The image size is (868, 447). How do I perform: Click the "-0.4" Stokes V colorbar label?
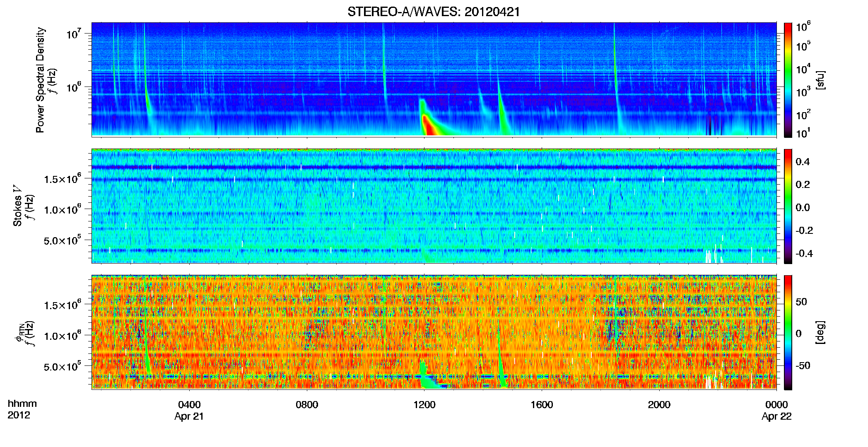click(x=804, y=253)
